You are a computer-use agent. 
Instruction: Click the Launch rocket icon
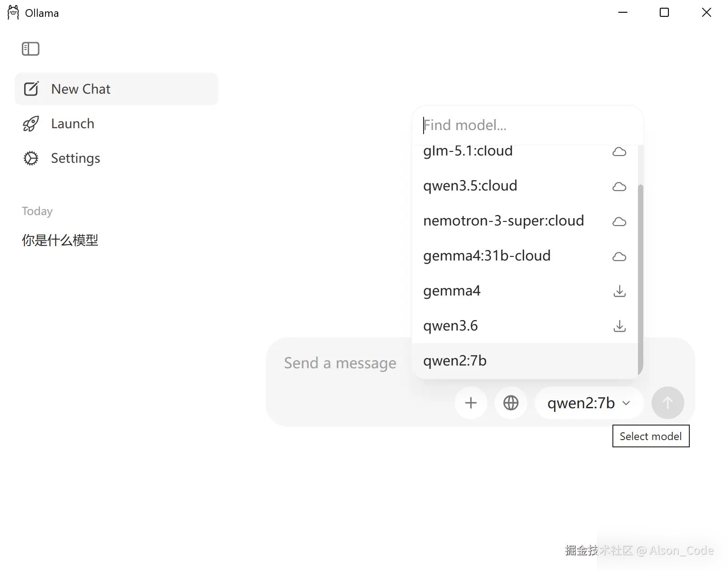[31, 124]
